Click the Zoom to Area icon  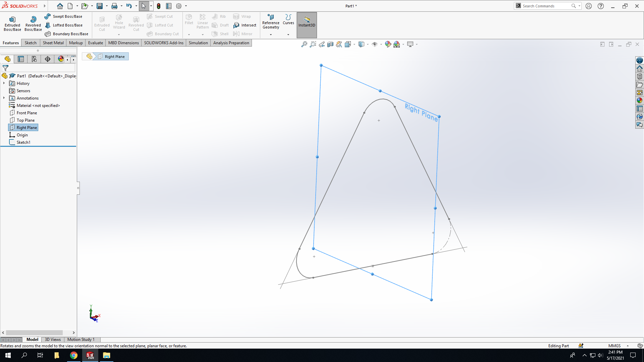[313, 44]
